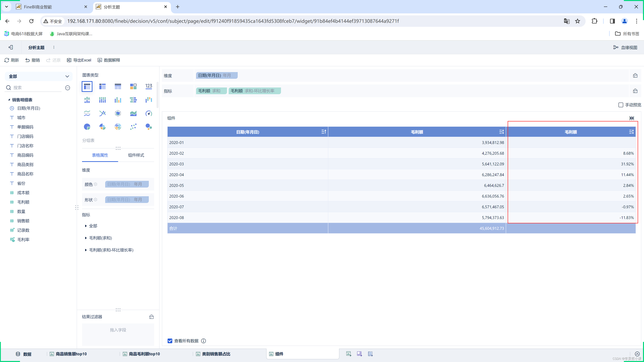Viewport: 644px width, 362px height.
Task: Enable manual preview checkbox
Action: pos(621,105)
